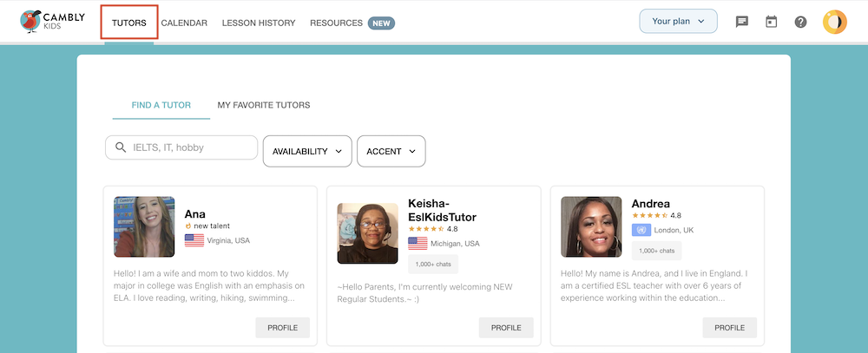This screenshot has width=868, height=353.
Task: Click the USA flag on Ana's card
Action: tap(194, 240)
